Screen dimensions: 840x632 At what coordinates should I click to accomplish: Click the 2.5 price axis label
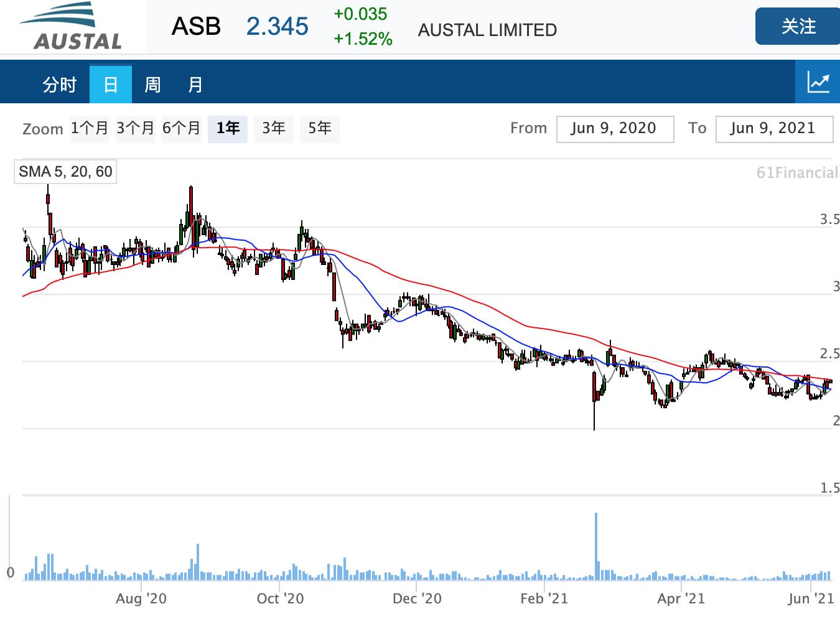pyautogui.click(x=829, y=353)
